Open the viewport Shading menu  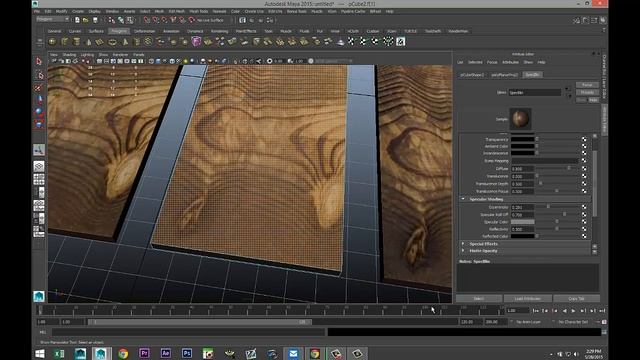click(x=69, y=54)
